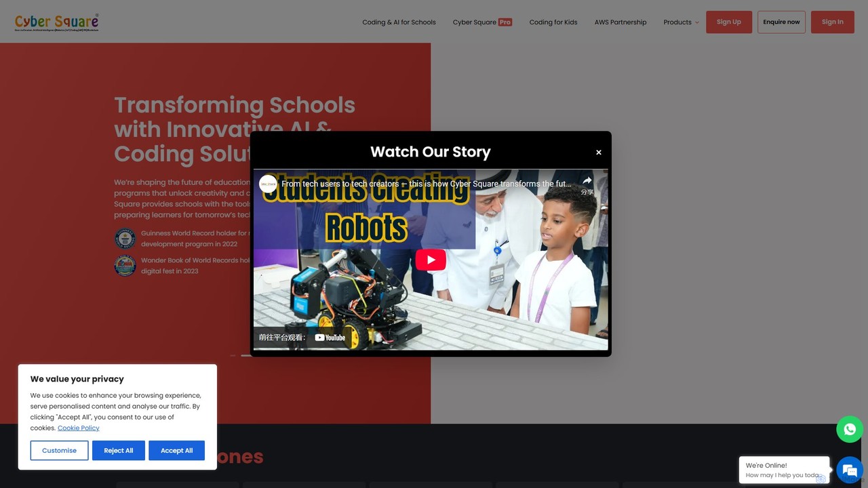Click the Cyber Square logo
This screenshot has width=868, height=488.
pos(57,22)
